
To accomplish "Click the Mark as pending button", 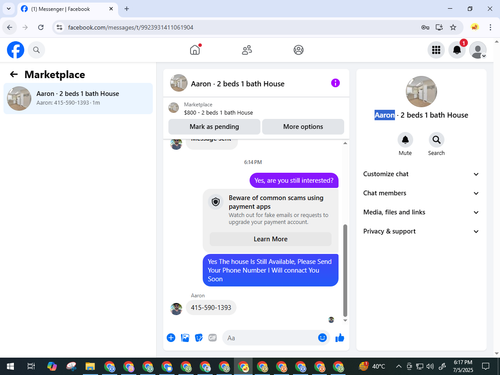I will [214, 127].
